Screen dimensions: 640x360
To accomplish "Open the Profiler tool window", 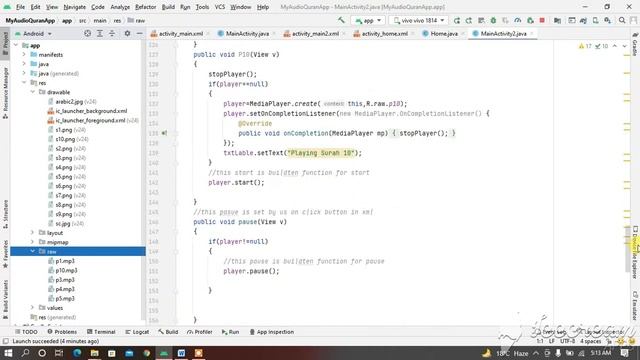I will 200,332.
